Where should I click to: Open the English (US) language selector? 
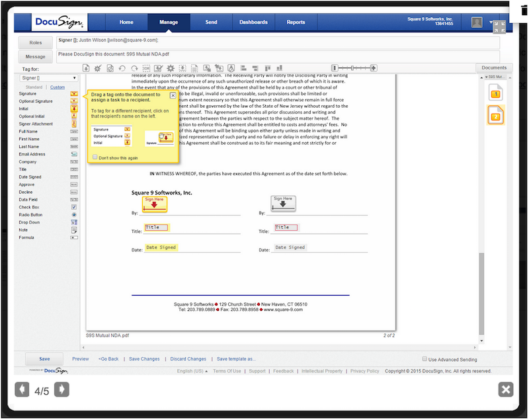pyautogui.click(x=192, y=371)
